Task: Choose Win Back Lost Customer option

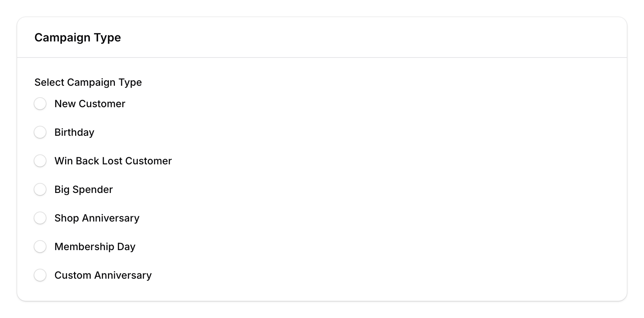Action: pyautogui.click(x=40, y=161)
